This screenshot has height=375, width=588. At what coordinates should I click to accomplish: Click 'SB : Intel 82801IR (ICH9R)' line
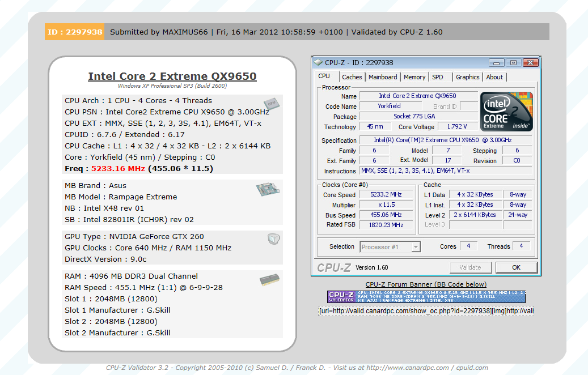[129, 220]
